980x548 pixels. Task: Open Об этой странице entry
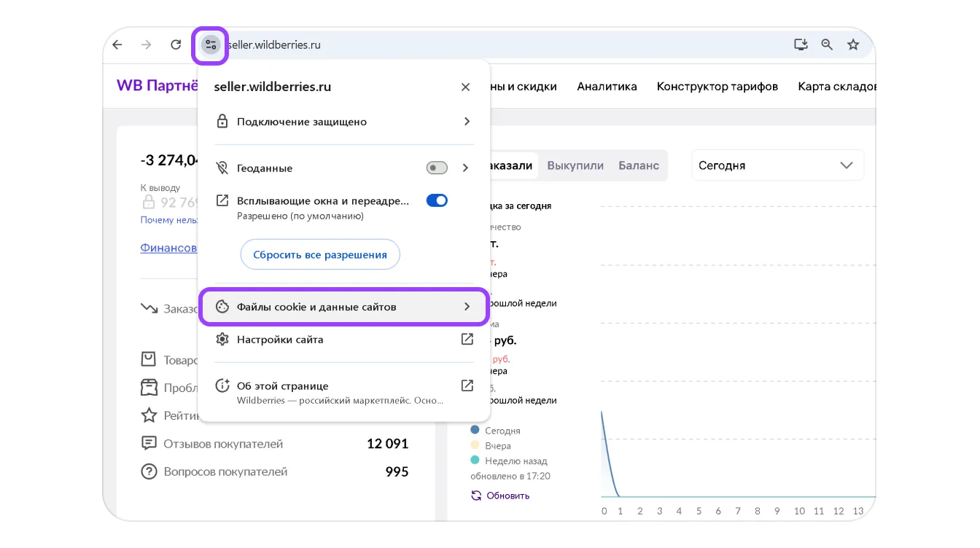coord(343,392)
